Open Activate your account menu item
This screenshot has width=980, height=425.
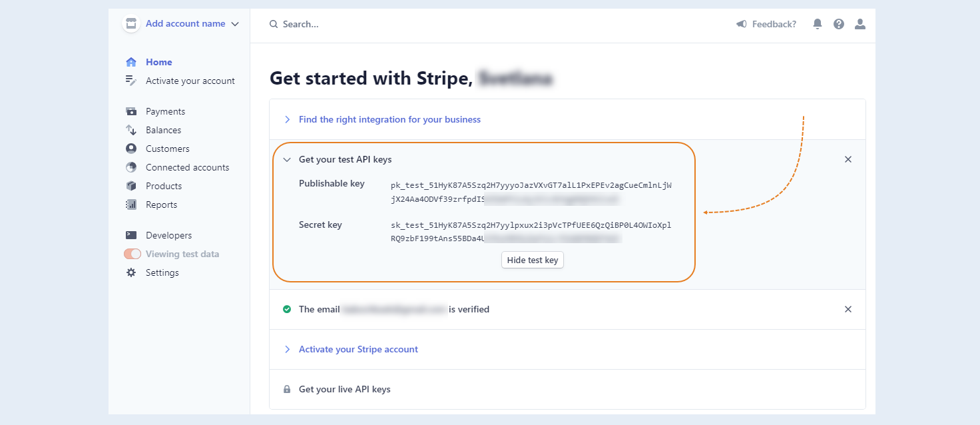point(190,81)
